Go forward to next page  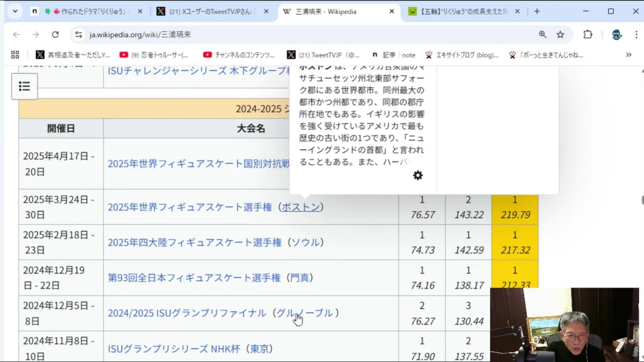click(x=35, y=34)
